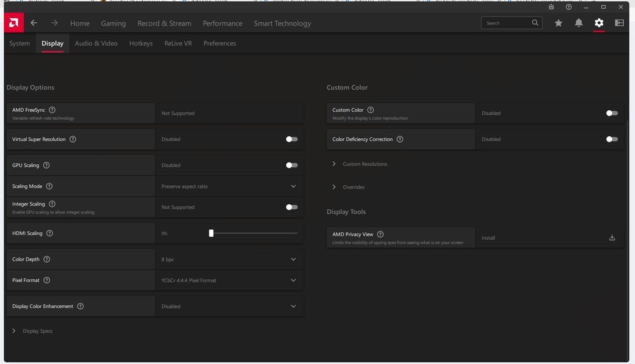Enable Virtual Super Resolution toggle
The width and height of the screenshot is (635, 364).
[291, 139]
